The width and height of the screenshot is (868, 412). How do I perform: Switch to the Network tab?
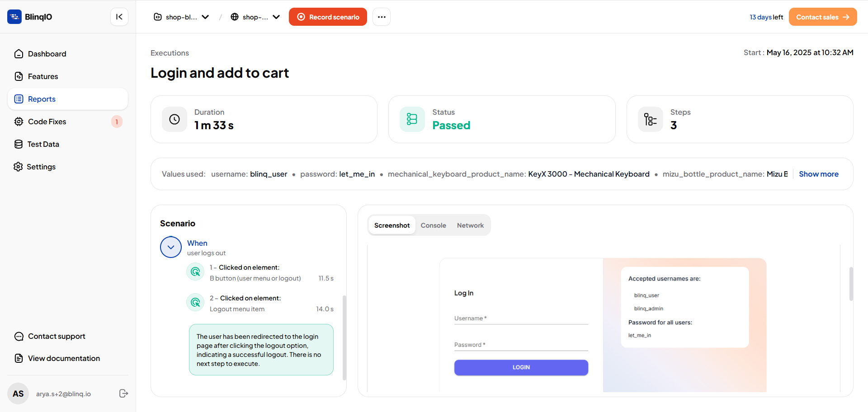pyautogui.click(x=470, y=225)
